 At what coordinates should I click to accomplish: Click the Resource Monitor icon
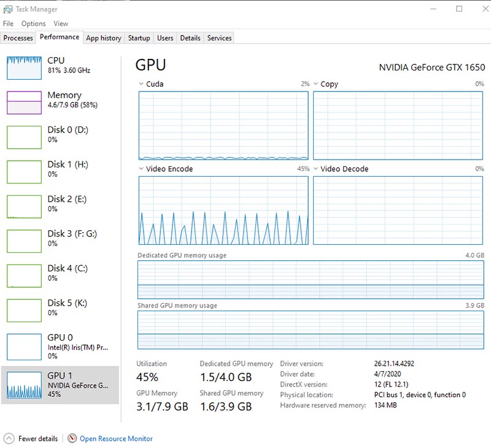[72, 438]
